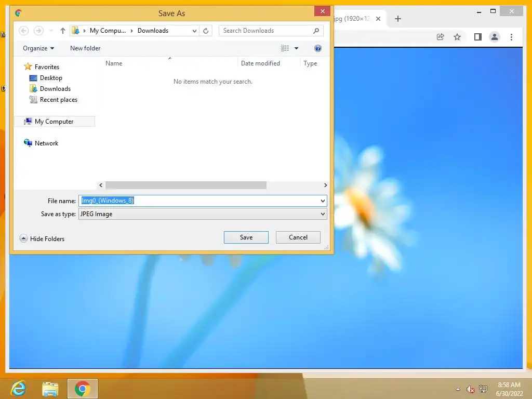The width and height of the screenshot is (532, 399).
Task: Click the search magnifier icon
Action: click(316, 31)
